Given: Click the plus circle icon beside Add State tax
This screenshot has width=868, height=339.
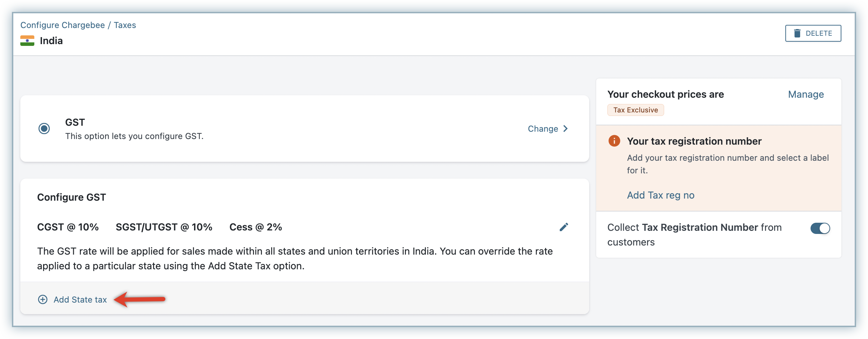Looking at the screenshot, I should pos(43,299).
